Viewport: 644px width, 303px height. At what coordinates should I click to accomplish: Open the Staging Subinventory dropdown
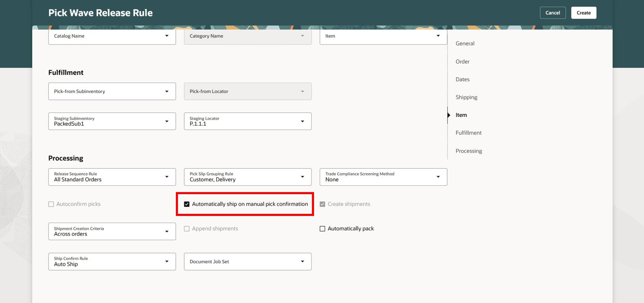tap(112, 121)
